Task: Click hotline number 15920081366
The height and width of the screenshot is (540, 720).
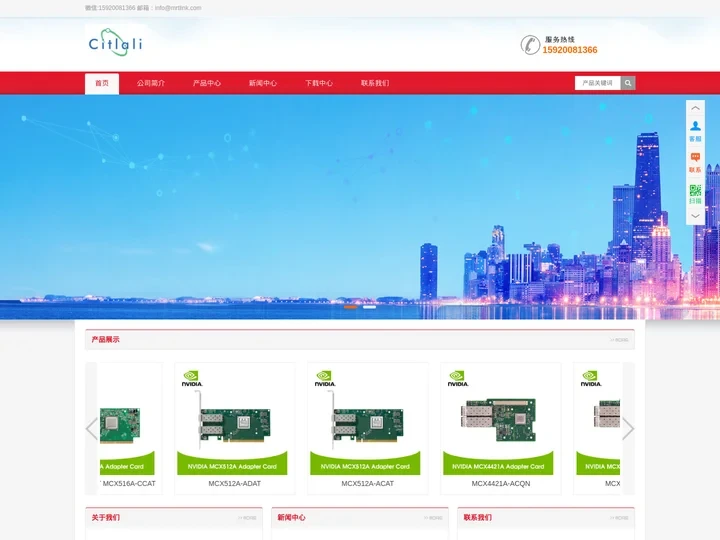Action: (x=570, y=50)
